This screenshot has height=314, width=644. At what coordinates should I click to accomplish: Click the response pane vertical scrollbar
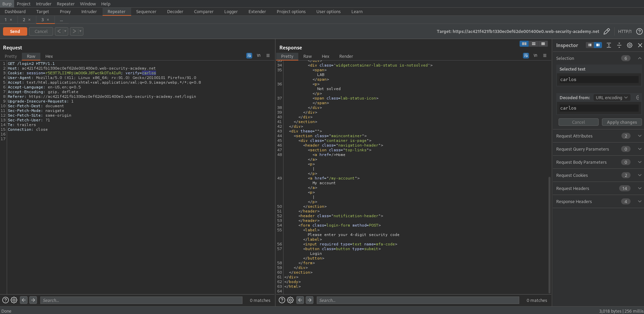550,235
